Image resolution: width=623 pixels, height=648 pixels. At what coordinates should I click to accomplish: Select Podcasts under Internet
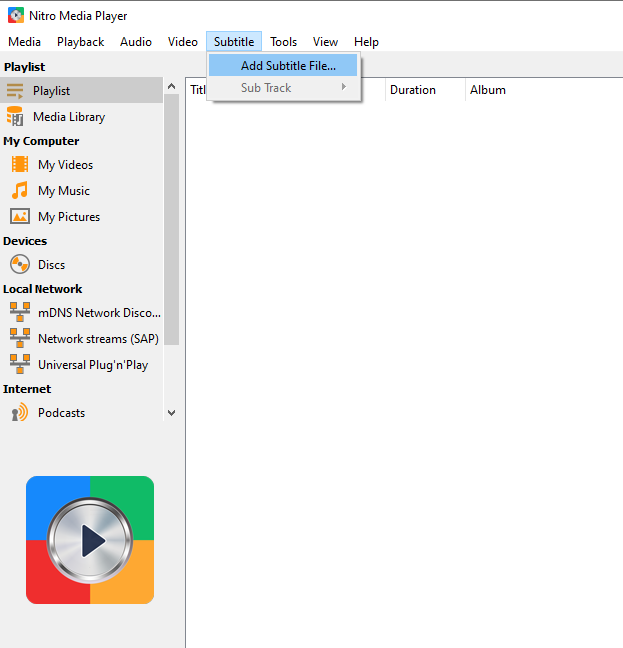tap(82, 412)
